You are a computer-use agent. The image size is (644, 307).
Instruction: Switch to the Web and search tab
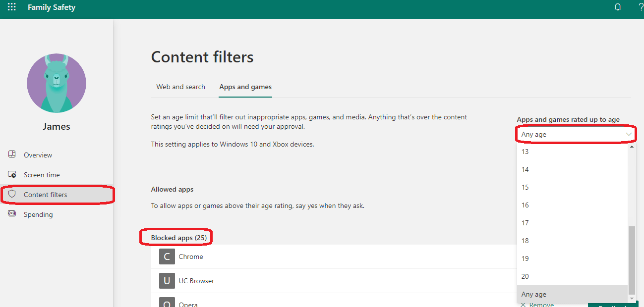[180, 87]
